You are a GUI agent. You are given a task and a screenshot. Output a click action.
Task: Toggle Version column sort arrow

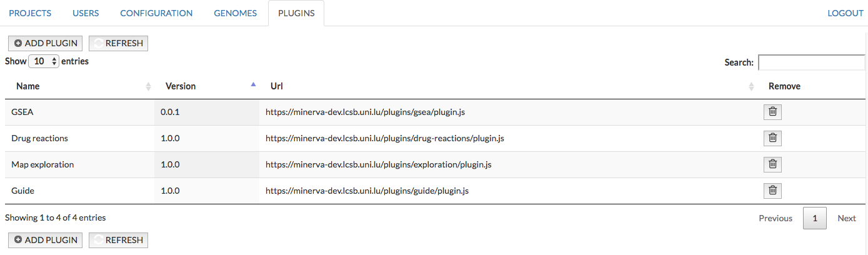(253, 85)
